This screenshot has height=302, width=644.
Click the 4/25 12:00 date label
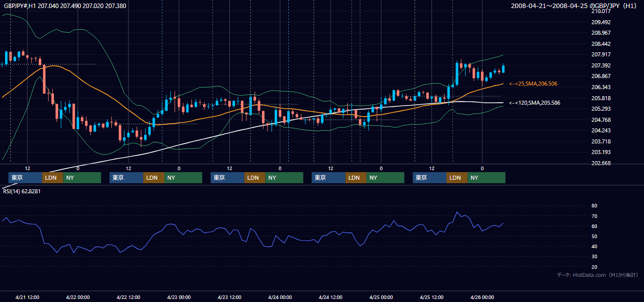(431, 297)
